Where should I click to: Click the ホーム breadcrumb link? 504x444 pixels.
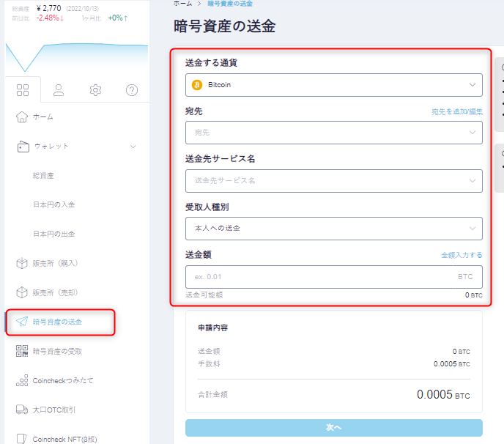click(x=184, y=4)
